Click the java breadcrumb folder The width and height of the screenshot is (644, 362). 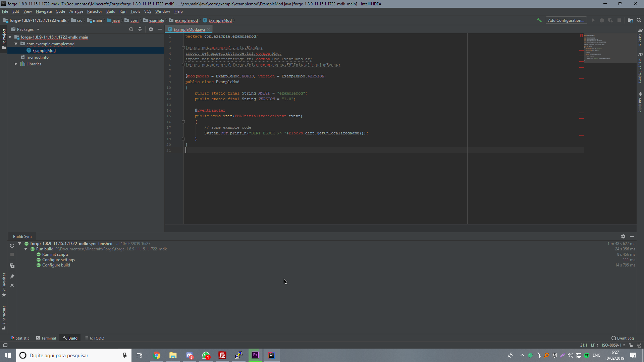(x=113, y=20)
